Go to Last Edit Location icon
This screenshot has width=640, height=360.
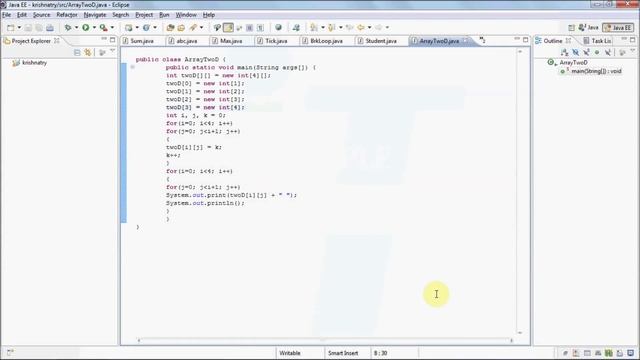coord(349,28)
